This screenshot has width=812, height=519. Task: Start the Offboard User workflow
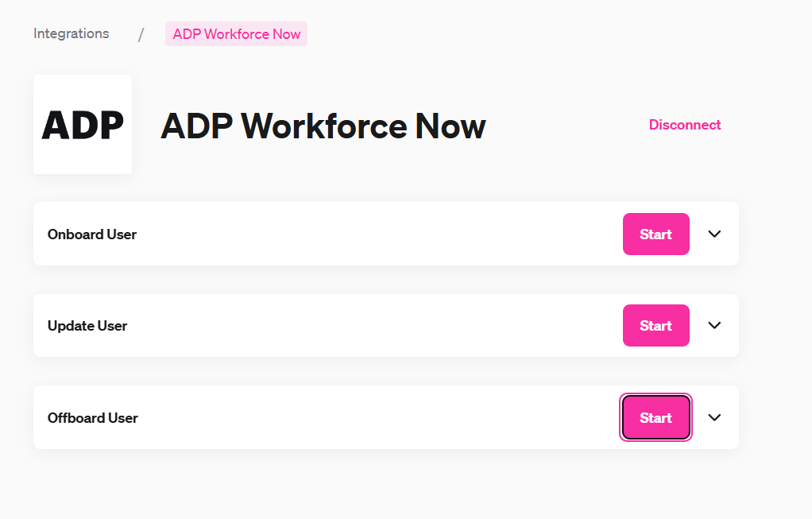[655, 417]
